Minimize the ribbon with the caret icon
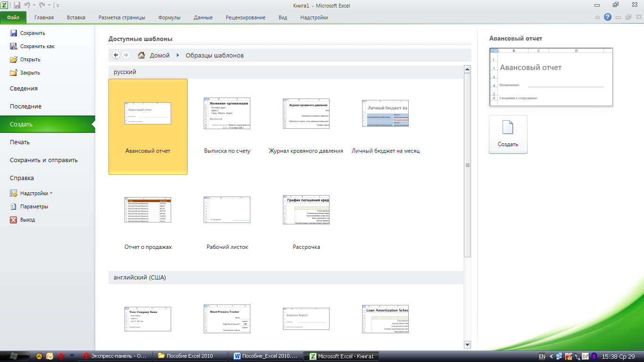The width and height of the screenshot is (644, 362). coord(597,17)
